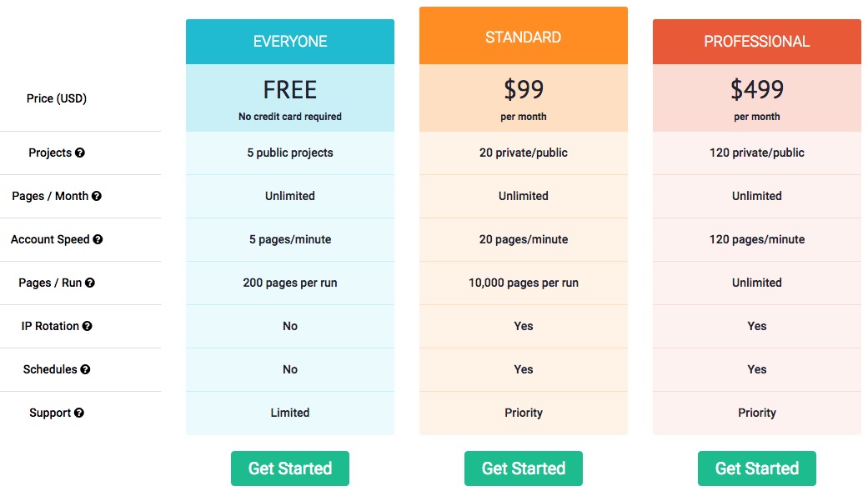Click Get Started under the Standard plan
The height and width of the screenshot is (496, 868).
[523, 468]
